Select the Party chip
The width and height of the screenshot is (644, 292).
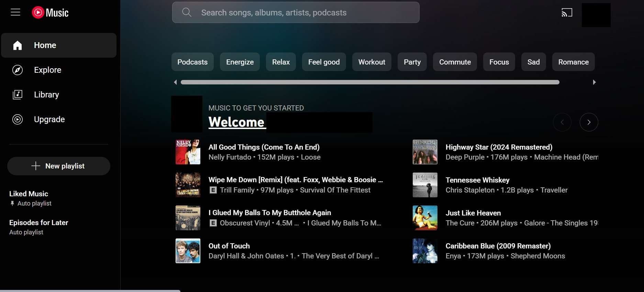[x=412, y=62]
